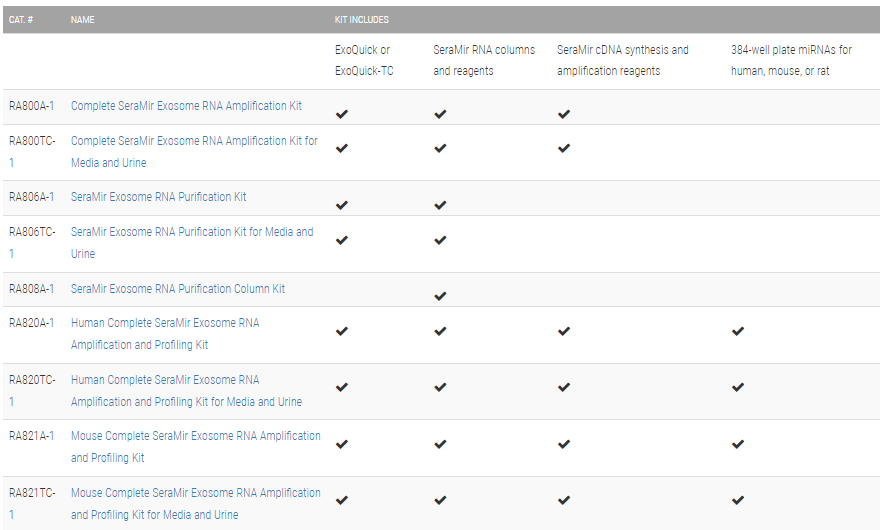The height and width of the screenshot is (530, 884).
Task: Click the 384-well plate checkmark for RA821TC-1
Action: pos(738,500)
